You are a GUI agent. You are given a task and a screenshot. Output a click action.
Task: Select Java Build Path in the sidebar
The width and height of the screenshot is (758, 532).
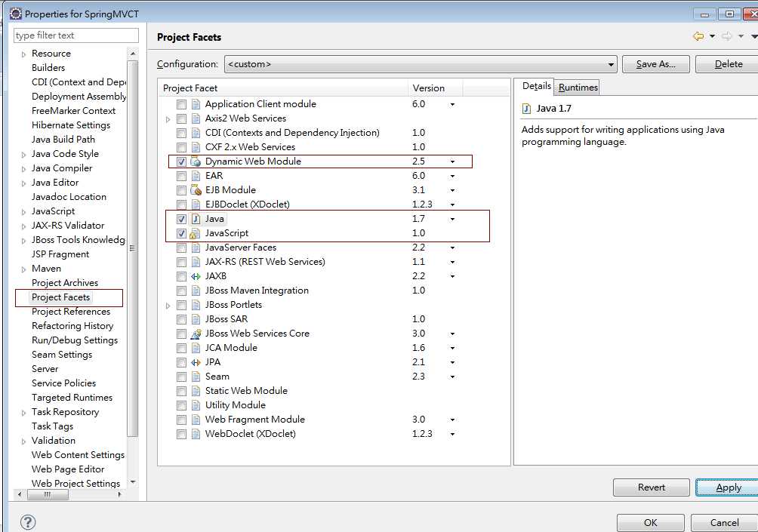pos(63,139)
